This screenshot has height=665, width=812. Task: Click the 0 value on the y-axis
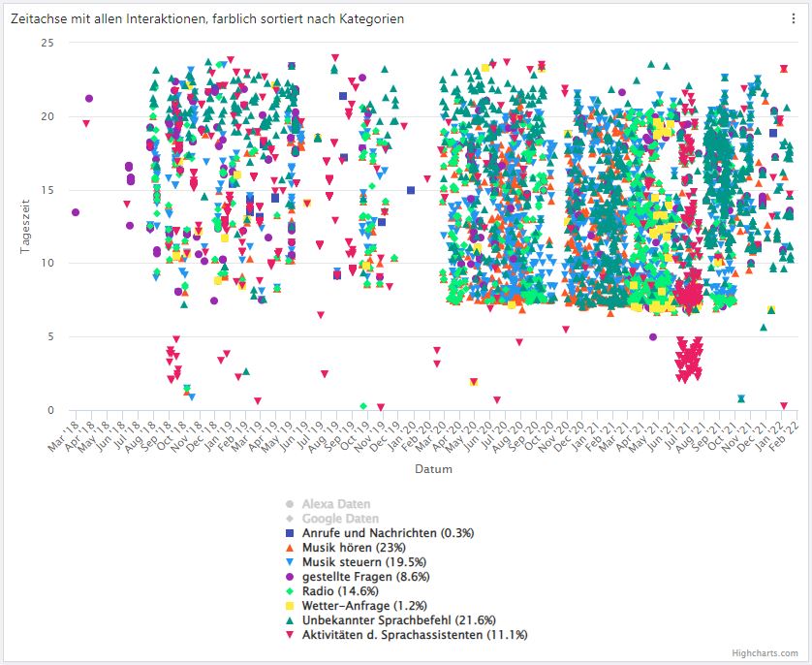point(50,410)
